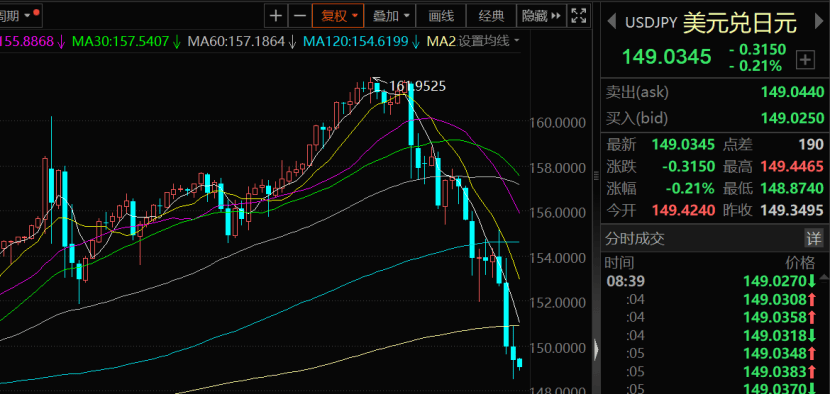830x395 pixels.
Task: Expand 设置均线 settings dropdown
Action: tap(489, 41)
